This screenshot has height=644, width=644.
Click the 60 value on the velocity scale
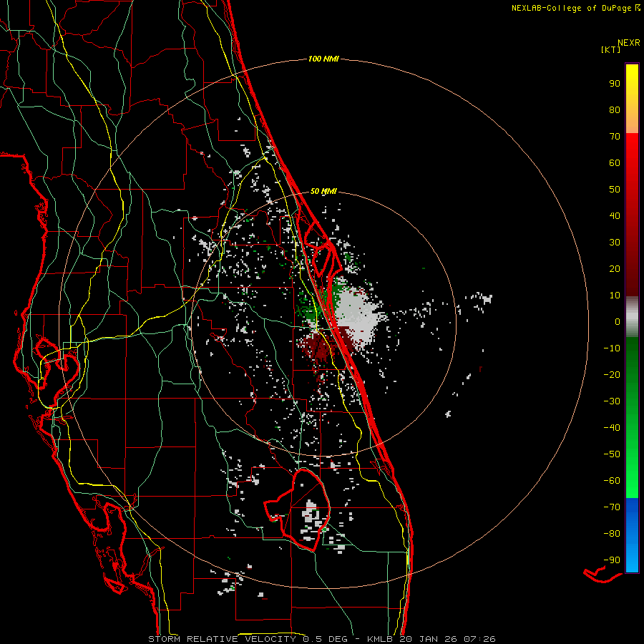click(x=615, y=163)
